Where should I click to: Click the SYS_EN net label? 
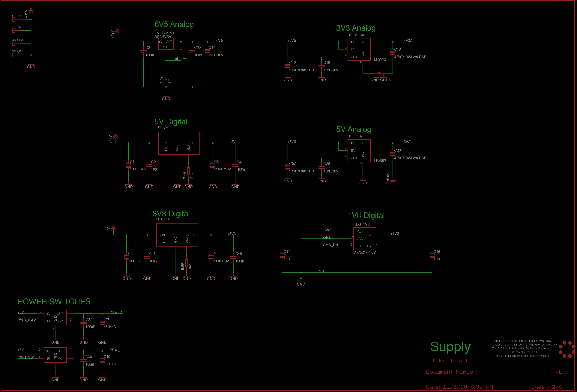330,245
